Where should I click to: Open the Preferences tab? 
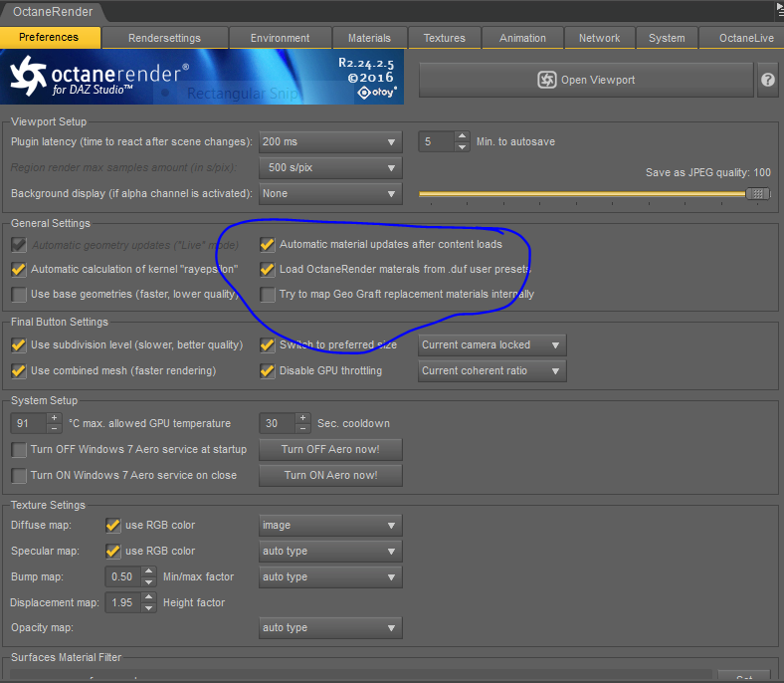[50, 38]
